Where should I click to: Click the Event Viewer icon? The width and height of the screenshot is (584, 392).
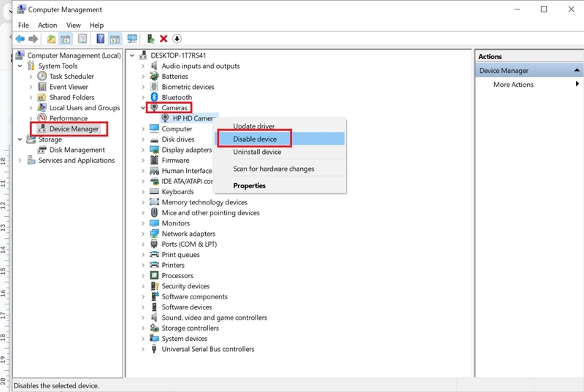pos(42,87)
